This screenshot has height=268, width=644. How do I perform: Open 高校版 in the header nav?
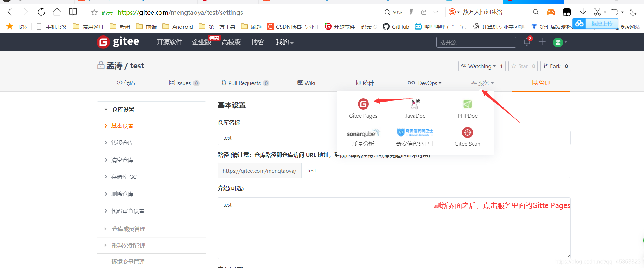tap(231, 42)
